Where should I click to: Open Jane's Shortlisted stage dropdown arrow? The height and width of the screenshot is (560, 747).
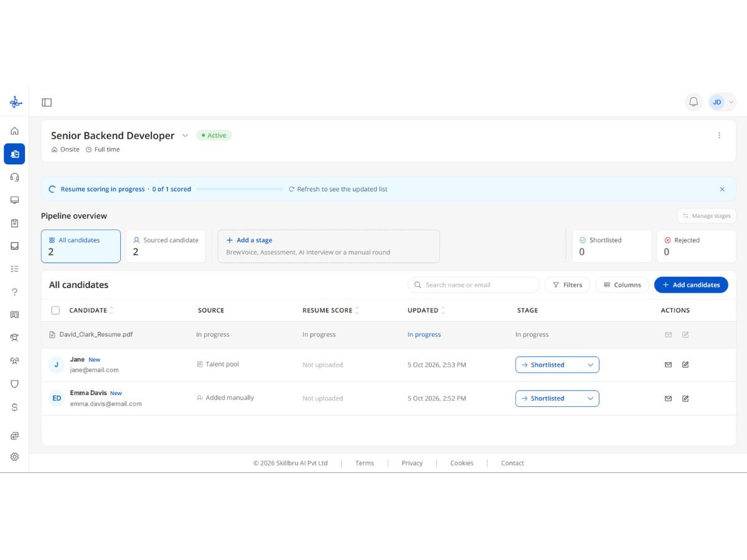tap(590, 365)
